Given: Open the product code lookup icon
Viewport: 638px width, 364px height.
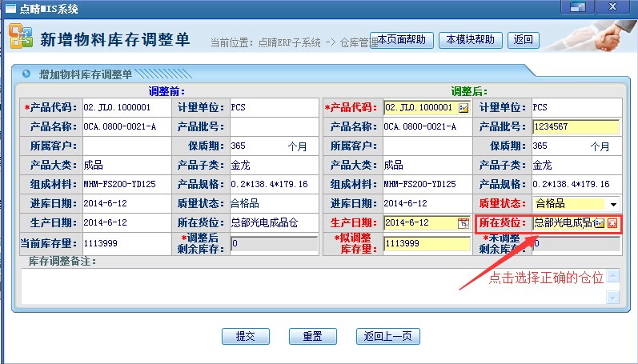Looking at the screenshot, I should [463, 108].
